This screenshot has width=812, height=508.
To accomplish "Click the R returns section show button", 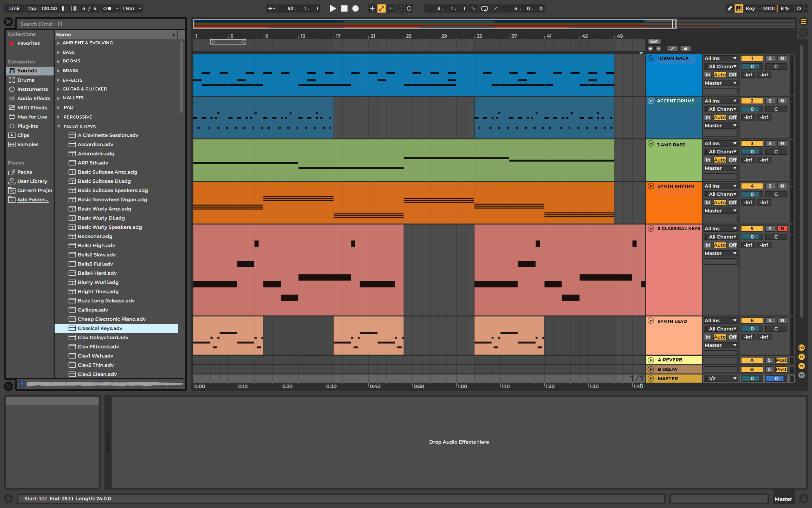I will point(802,357).
